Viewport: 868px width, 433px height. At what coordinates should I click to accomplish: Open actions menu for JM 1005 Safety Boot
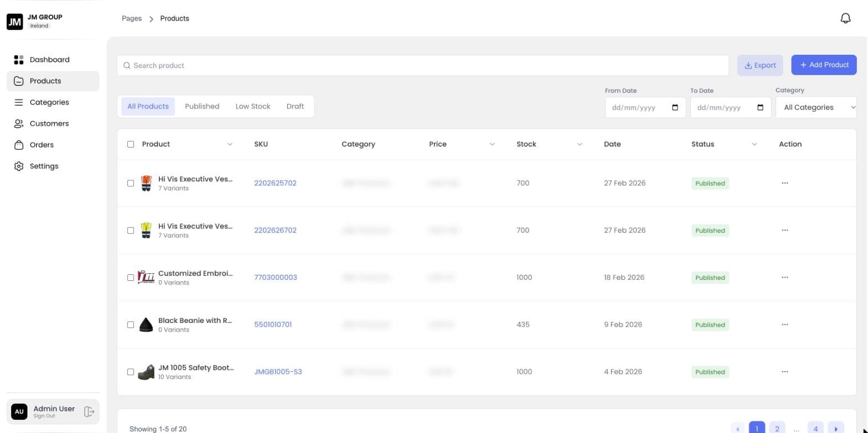tap(784, 372)
